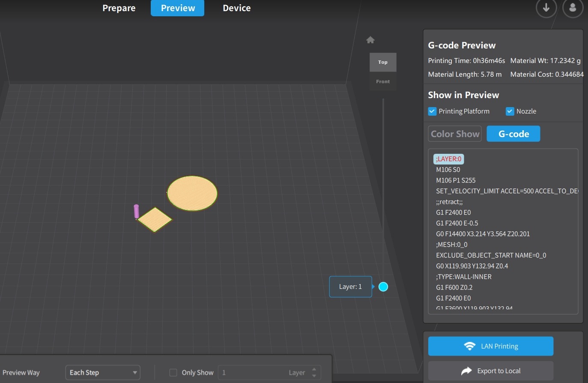Click the cyan layer slider handle
This screenshot has height=383, width=588.
[383, 287]
